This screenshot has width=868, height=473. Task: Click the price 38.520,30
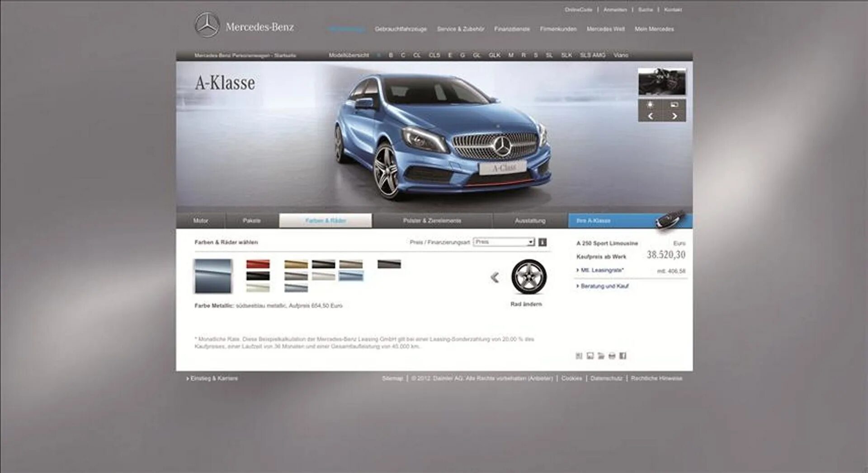pyautogui.click(x=666, y=255)
